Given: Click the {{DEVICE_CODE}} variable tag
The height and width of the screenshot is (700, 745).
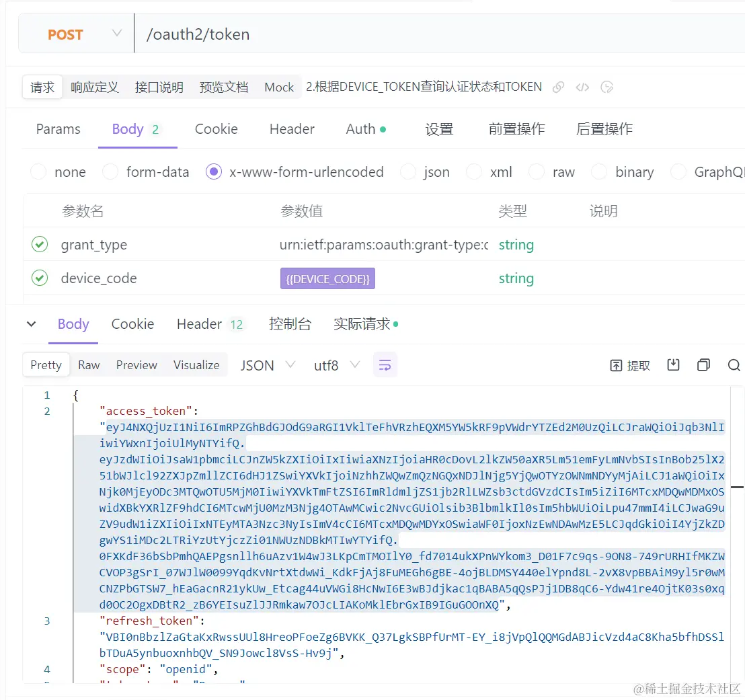Looking at the screenshot, I should click(327, 278).
